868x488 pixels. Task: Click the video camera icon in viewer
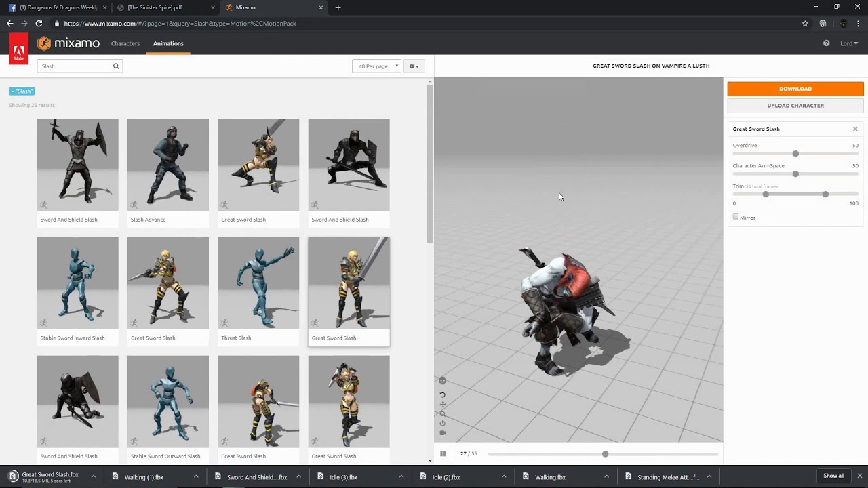tap(442, 432)
